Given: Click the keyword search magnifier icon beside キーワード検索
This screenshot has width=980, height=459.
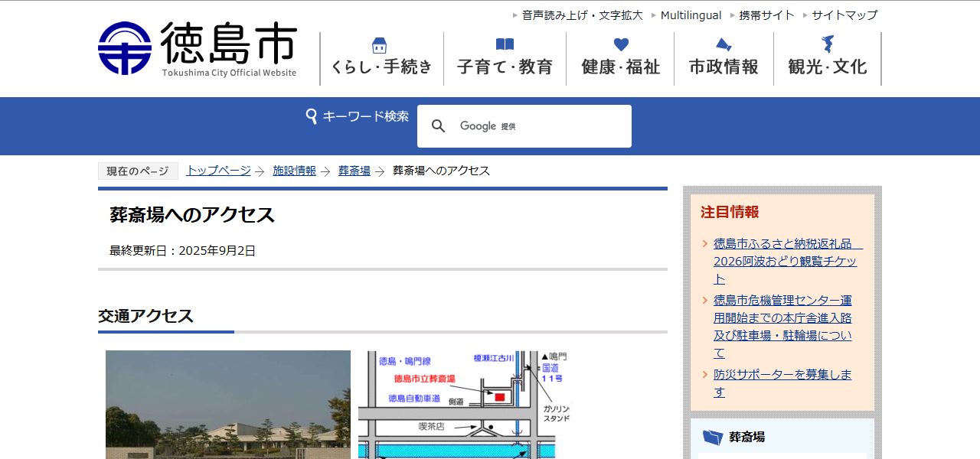Looking at the screenshot, I should pos(312,116).
